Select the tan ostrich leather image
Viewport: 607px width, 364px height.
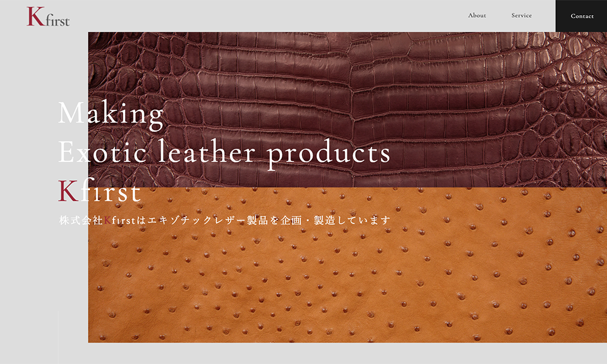tap(347, 265)
